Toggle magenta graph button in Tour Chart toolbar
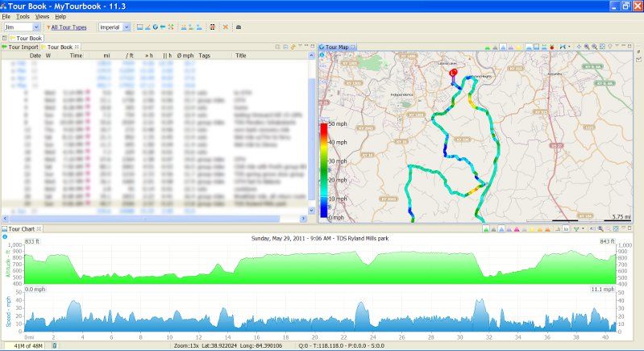644x351 pixels. coord(517,229)
